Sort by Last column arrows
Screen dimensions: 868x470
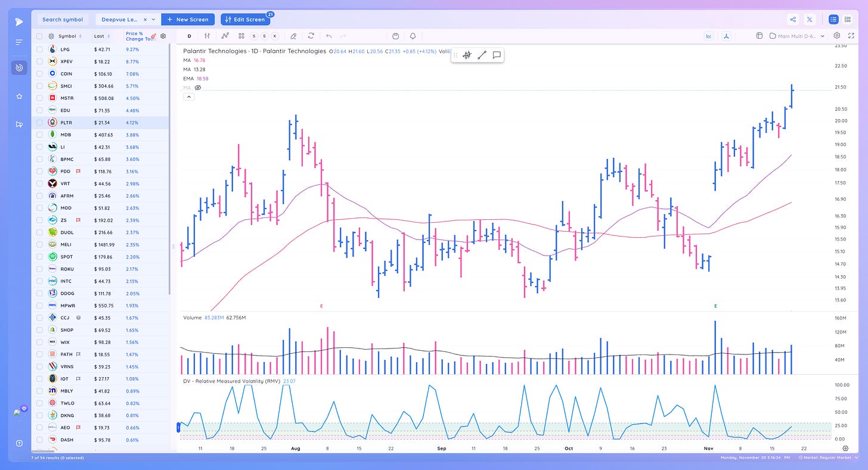(x=110, y=36)
